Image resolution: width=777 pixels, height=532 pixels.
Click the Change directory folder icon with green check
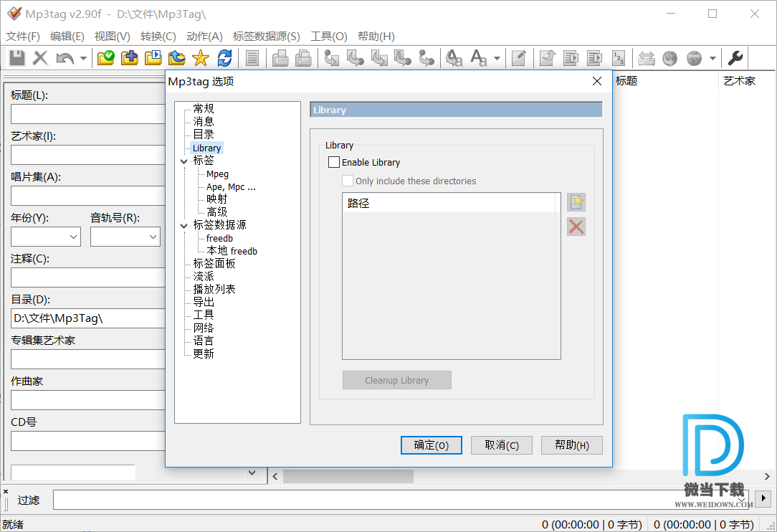coord(105,58)
